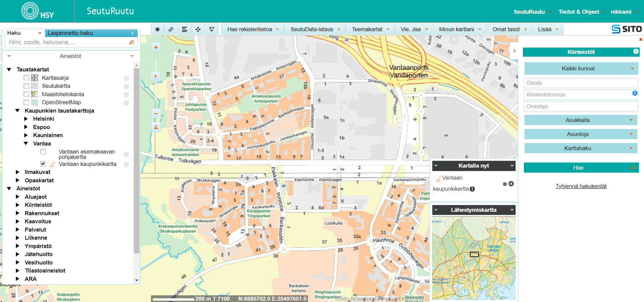Open Teemakartat menu
The width and height of the screenshot is (644, 302).
click(x=370, y=29)
